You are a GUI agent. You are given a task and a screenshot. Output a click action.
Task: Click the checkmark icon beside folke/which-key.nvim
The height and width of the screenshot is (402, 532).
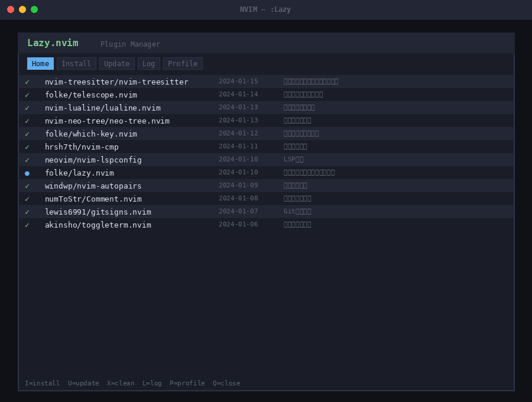(27, 134)
